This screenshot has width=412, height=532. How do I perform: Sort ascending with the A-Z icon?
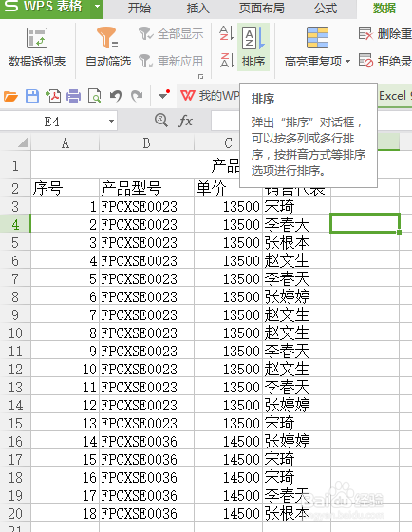point(227,33)
